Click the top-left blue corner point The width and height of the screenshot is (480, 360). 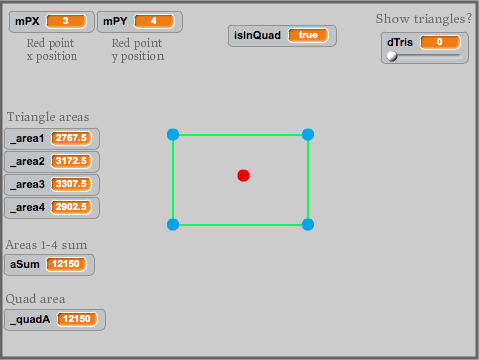click(173, 135)
